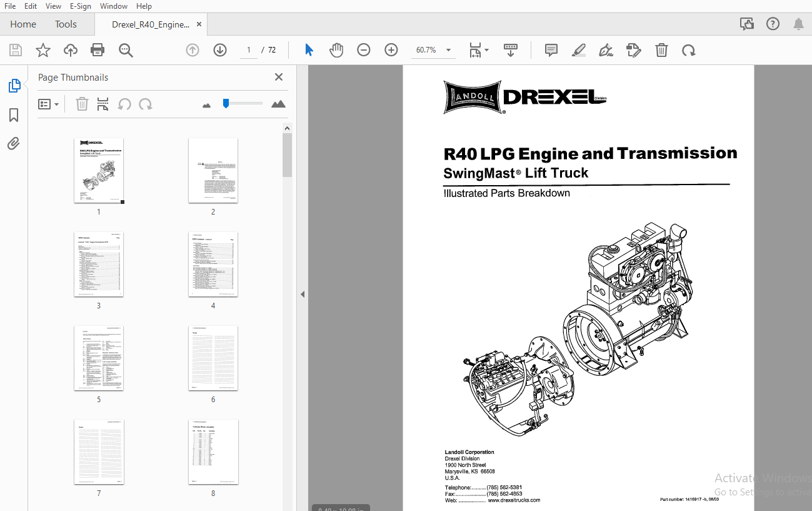This screenshot has width=812, height=511.
Task: Open the Help menu
Action: click(144, 6)
